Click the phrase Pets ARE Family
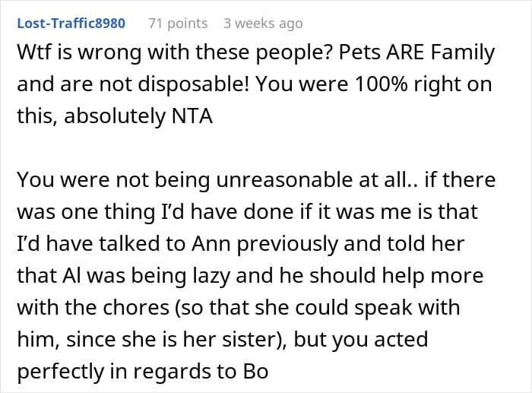This screenshot has height=393, width=532. [x=416, y=53]
